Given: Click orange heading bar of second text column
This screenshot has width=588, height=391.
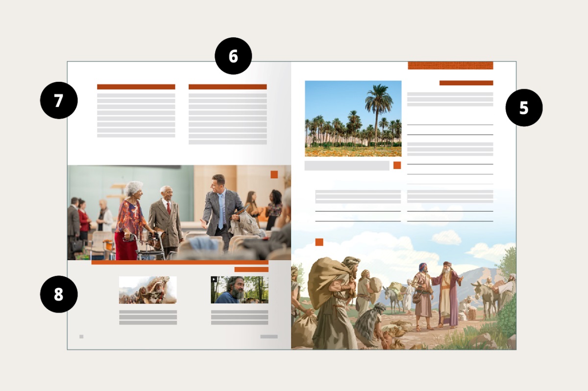Looking at the screenshot, I should (x=227, y=87).
